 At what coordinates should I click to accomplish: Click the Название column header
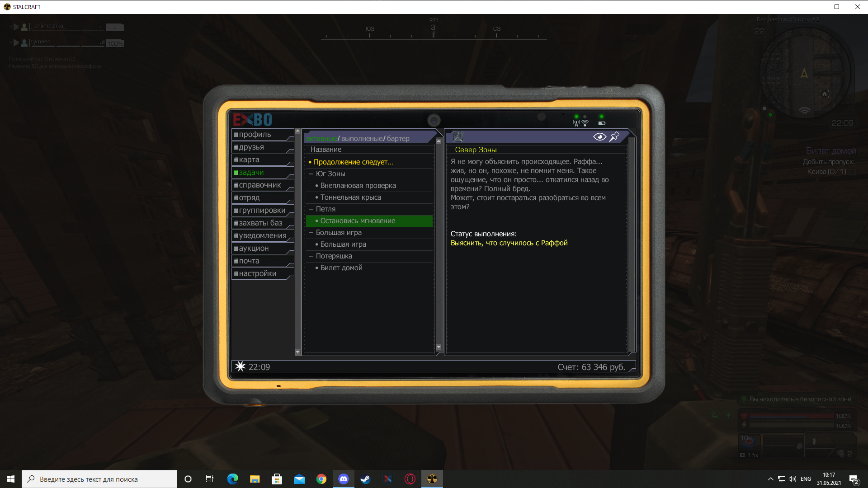pyautogui.click(x=326, y=150)
